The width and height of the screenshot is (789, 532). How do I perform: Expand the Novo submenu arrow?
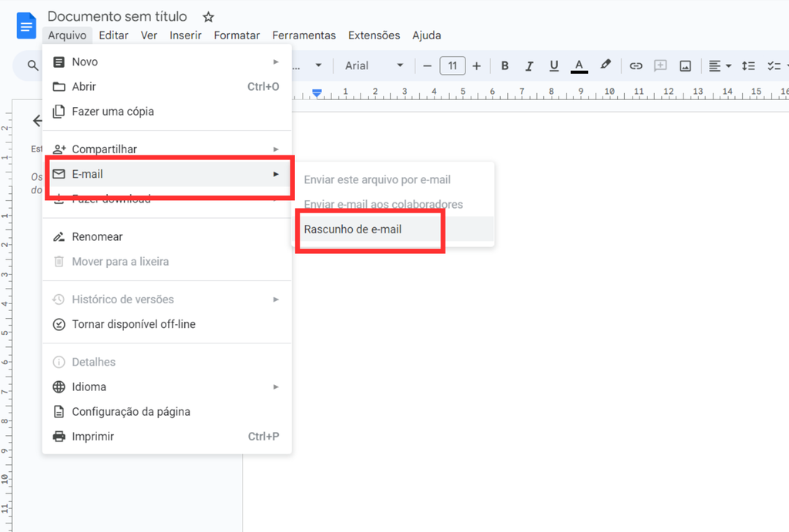click(x=276, y=62)
